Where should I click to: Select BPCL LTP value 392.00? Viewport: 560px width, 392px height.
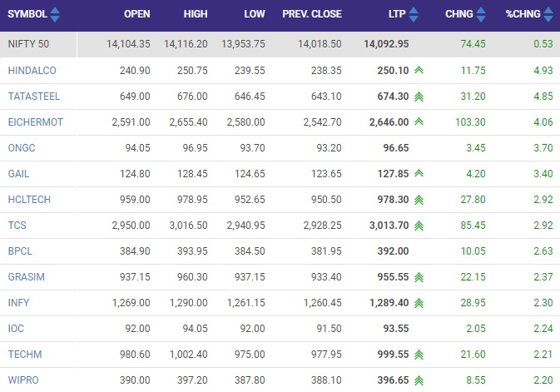coord(394,251)
